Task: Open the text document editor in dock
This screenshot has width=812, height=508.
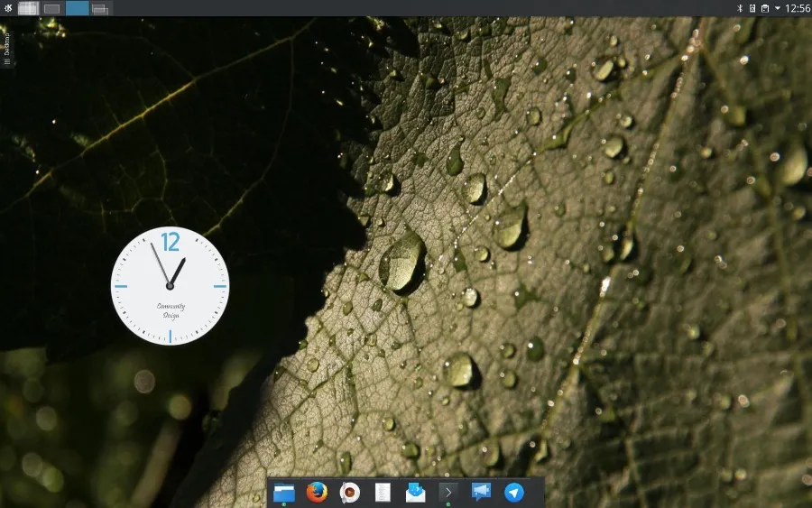Action: (x=383, y=492)
